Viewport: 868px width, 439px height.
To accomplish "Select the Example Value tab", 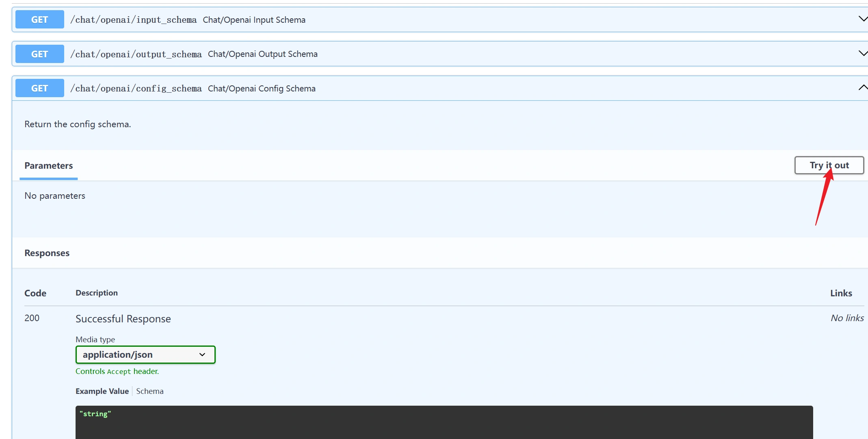I will (x=102, y=391).
